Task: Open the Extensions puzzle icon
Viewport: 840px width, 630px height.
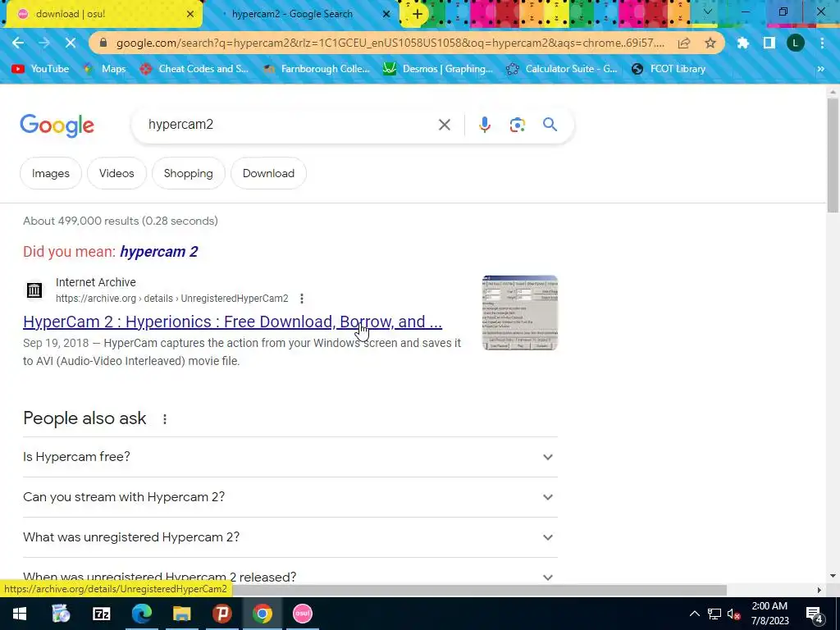Action: point(742,43)
